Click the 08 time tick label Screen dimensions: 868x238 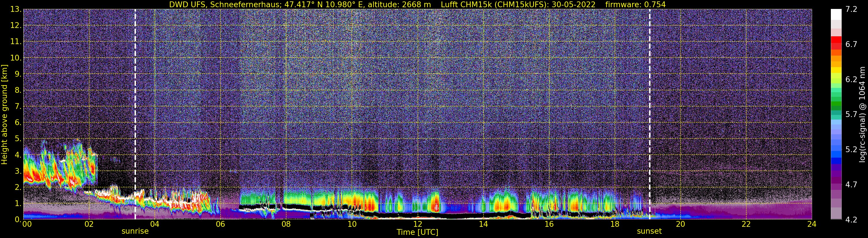pyautogui.click(x=286, y=224)
